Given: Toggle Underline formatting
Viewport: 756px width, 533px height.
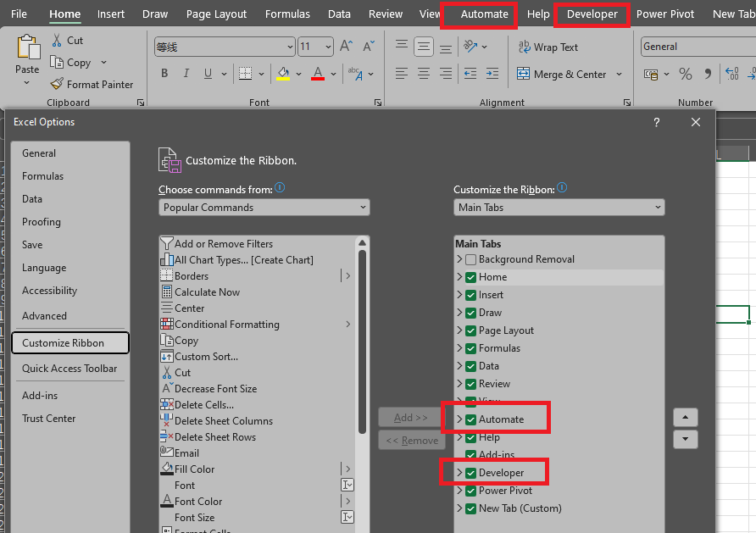Looking at the screenshot, I should (208, 73).
